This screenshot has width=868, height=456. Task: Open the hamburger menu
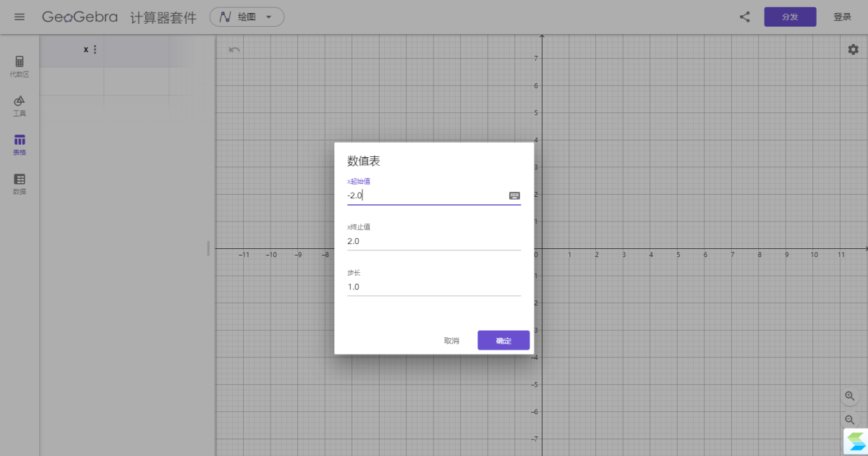tap(19, 17)
